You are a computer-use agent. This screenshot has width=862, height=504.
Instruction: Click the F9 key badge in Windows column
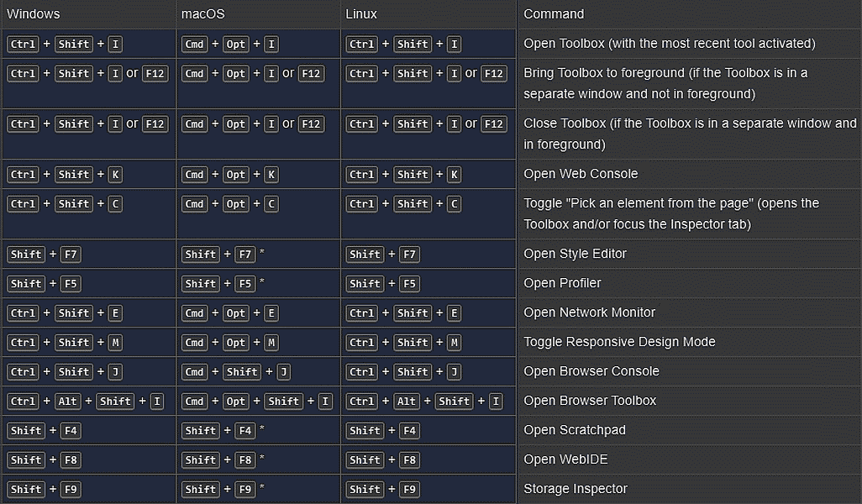(71, 490)
